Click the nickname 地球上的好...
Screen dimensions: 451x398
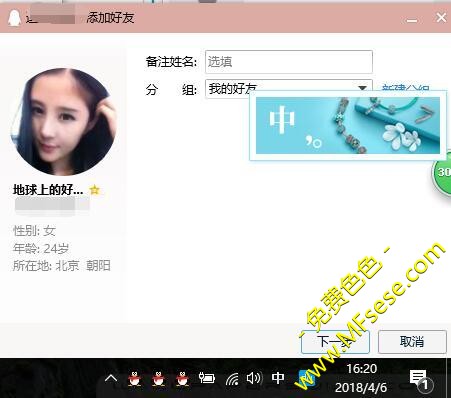pos(48,190)
